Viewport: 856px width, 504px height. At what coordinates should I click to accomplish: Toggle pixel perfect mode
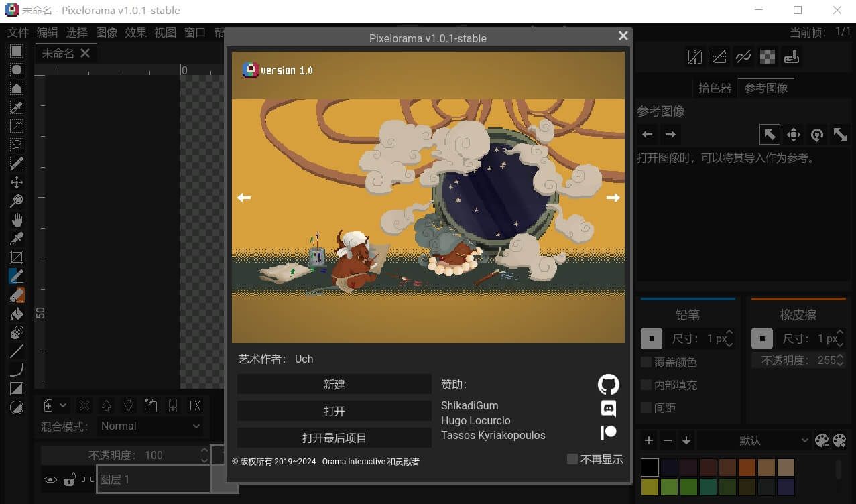743,57
